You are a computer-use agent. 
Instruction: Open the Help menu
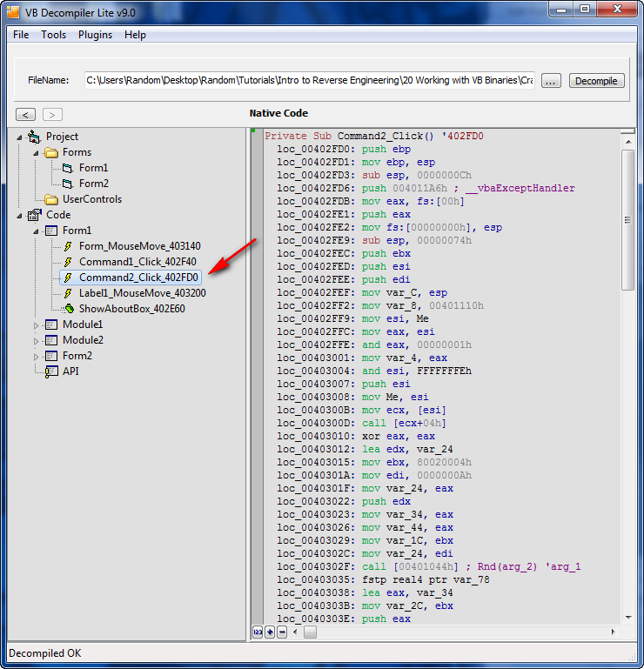(135, 35)
